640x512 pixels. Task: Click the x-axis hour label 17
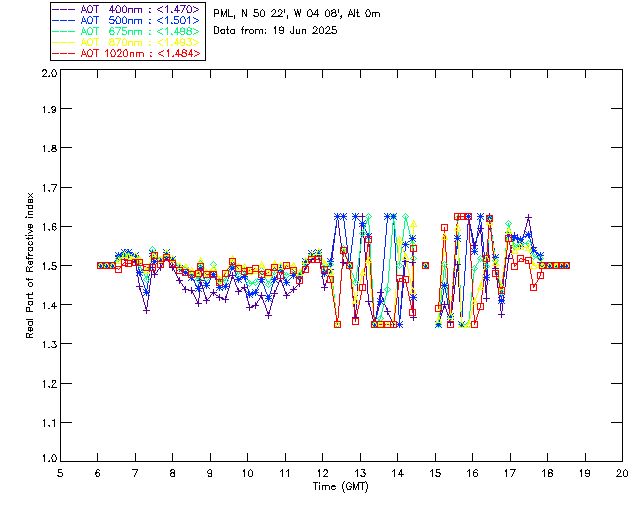click(510, 473)
